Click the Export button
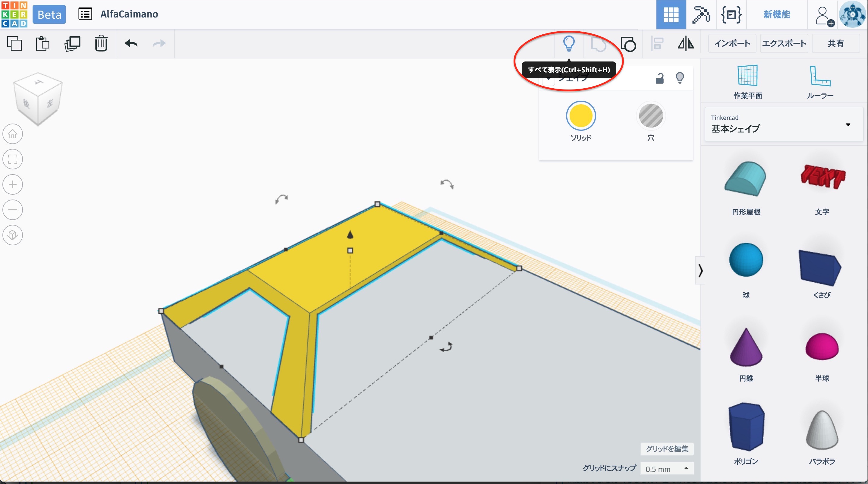The image size is (868, 484). 784,43
